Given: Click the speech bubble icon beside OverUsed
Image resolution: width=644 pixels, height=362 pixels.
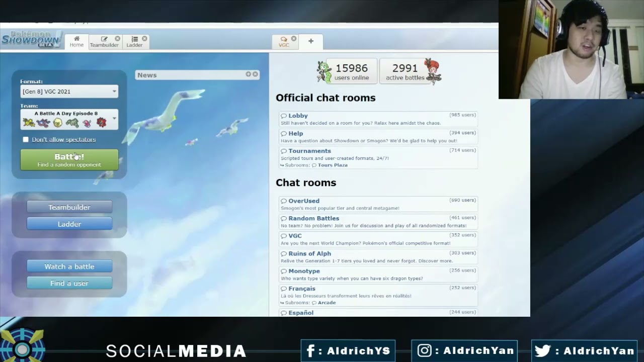Looking at the screenshot, I should (284, 201).
